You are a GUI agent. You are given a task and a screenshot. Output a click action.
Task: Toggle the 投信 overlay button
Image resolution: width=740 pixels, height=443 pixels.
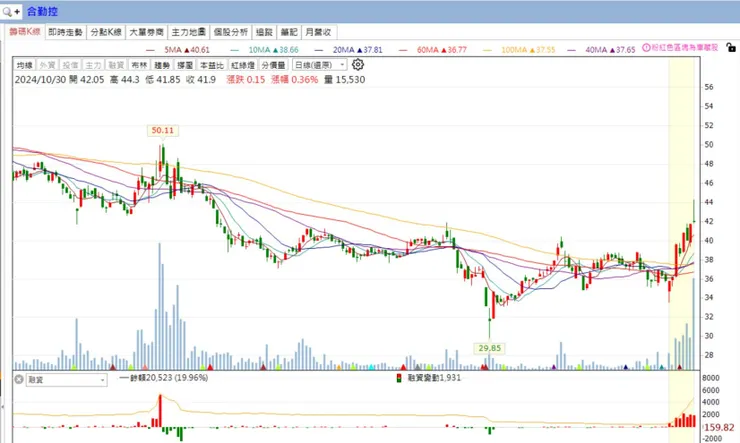click(x=70, y=65)
